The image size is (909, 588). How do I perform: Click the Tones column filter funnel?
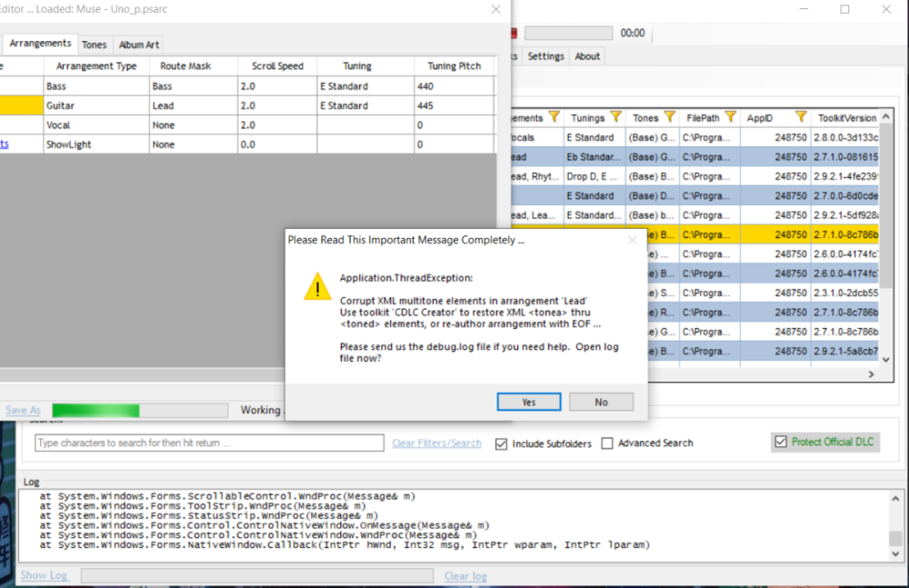(670, 117)
